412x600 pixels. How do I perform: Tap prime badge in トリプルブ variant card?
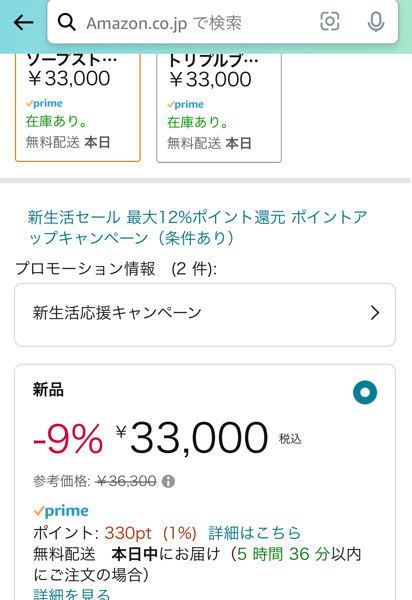tap(185, 104)
